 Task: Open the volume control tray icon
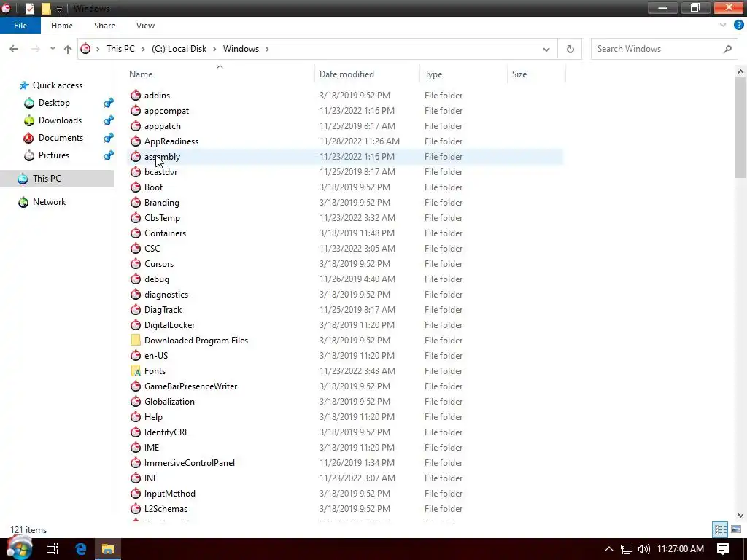pos(643,549)
